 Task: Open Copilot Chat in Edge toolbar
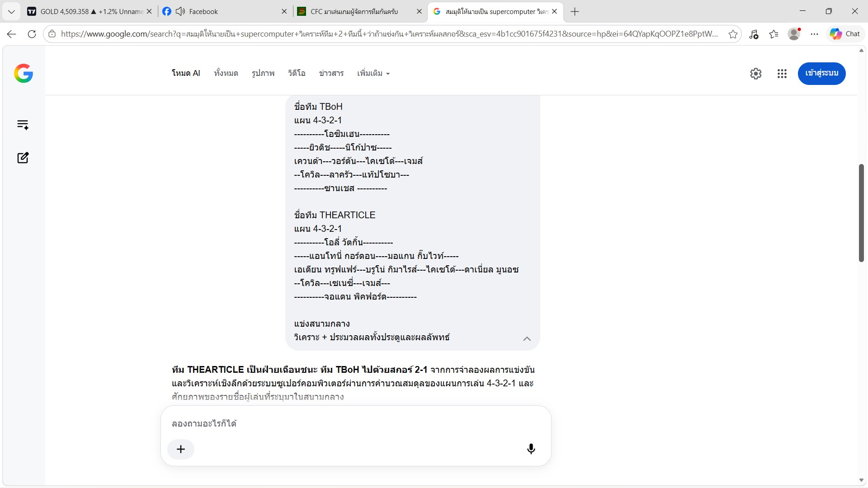tap(845, 34)
